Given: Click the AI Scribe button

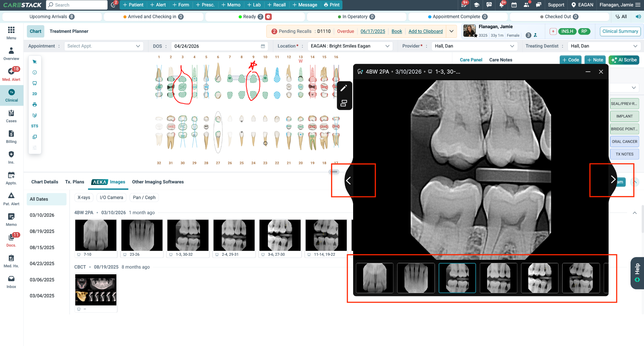Looking at the screenshot, I should tap(624, 60).
